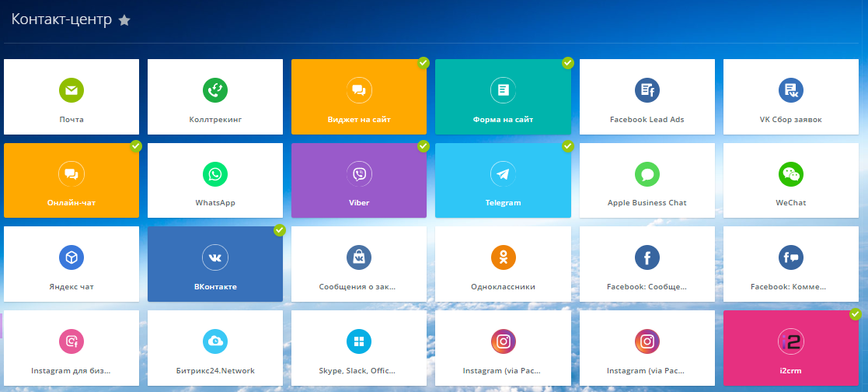
Task: Select the WhatsApp icon
Action: pyautogui.click(x=215, y=173)
